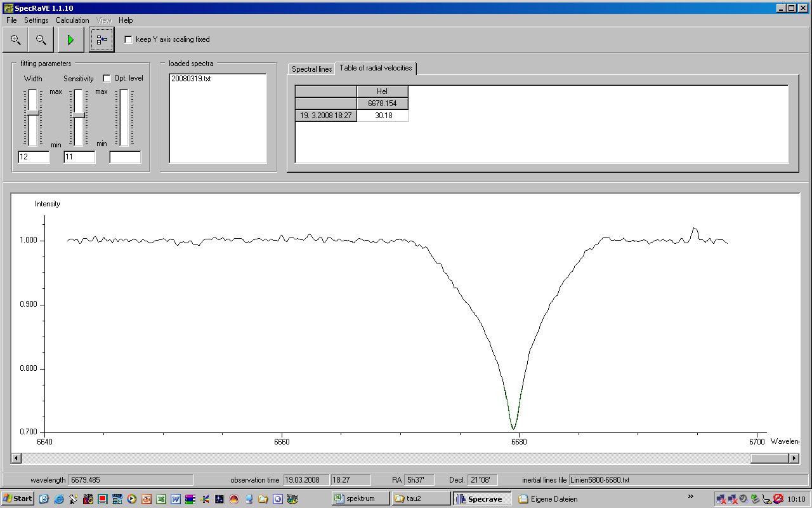The height and width of the screenshot is (508, 812).
Task: Enable keep Y axis scaling fixed
Action: click(129, 39)
